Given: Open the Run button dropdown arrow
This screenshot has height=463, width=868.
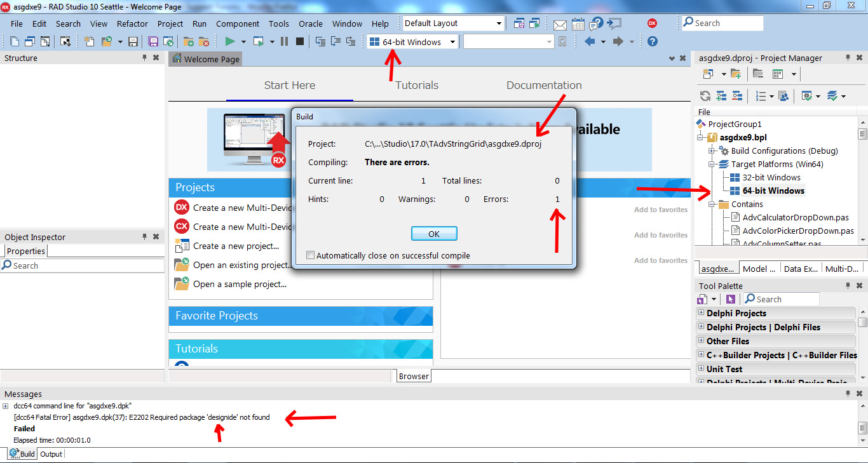Looking at the screenshot, I should click(x=243, y=42).
